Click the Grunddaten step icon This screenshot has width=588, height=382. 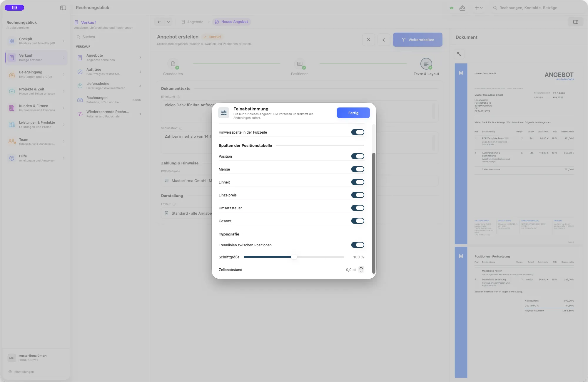point(173,64)
